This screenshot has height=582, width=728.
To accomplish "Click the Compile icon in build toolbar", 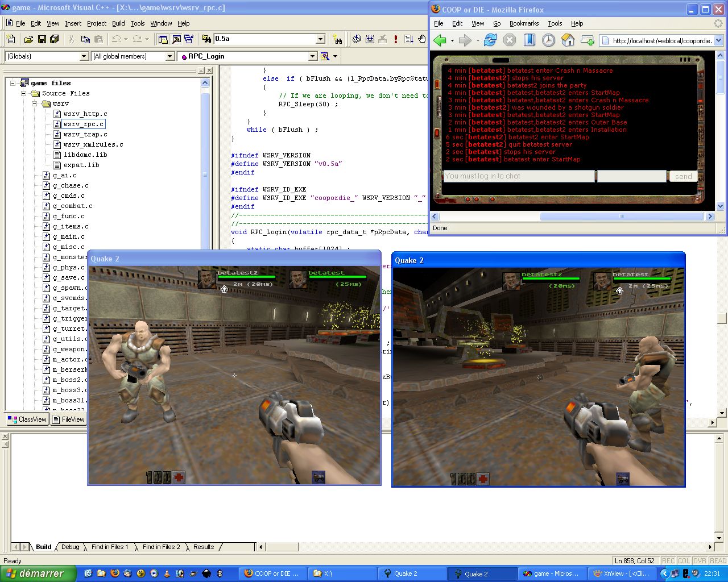I will point(357,39).
